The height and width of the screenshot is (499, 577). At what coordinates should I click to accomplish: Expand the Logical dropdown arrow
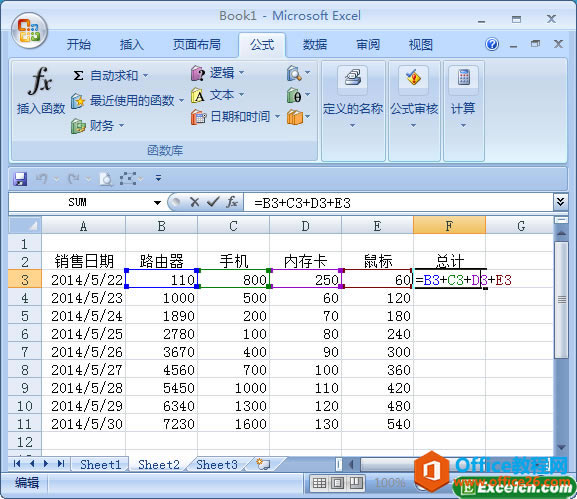tap(241, 73)
